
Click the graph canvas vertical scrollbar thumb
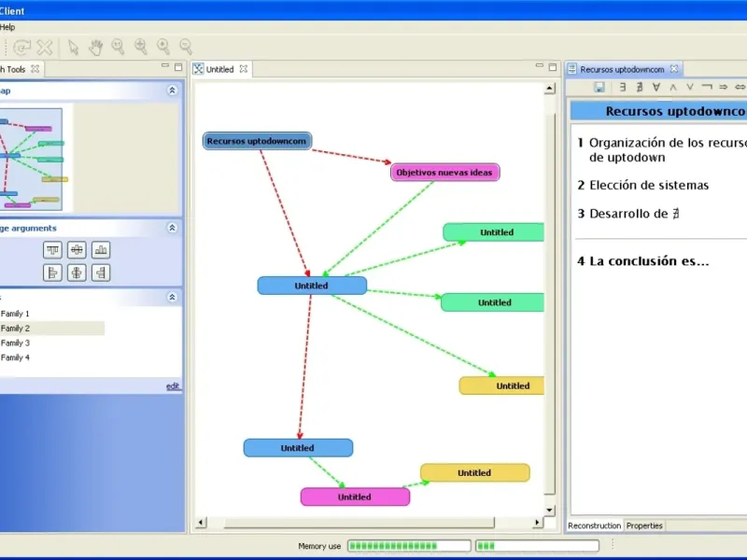click(x=549, y=304)
